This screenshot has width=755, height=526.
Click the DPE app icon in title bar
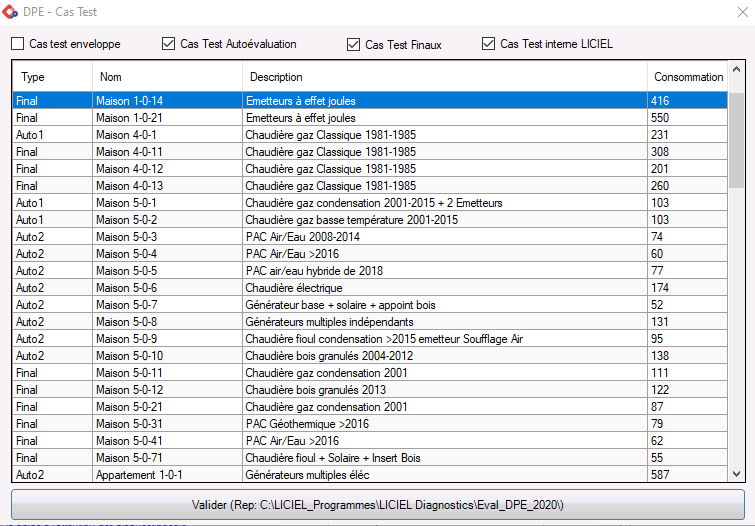(x=9, y=10)
